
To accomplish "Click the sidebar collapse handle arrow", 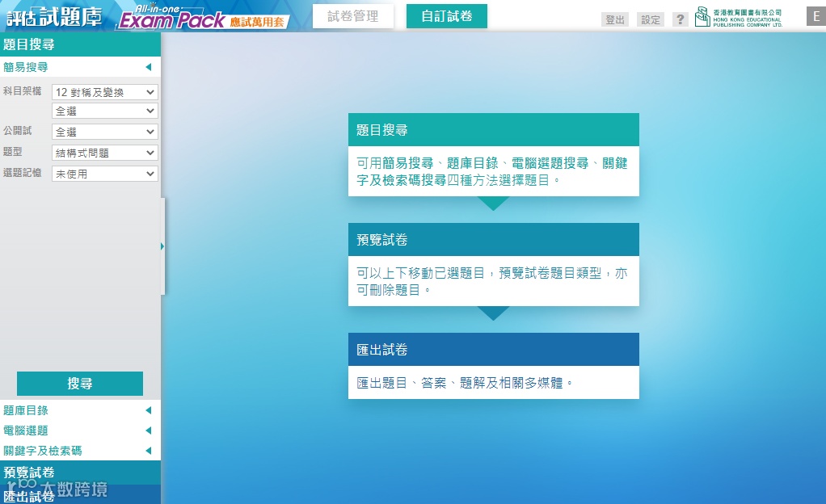I will [162, 246].
